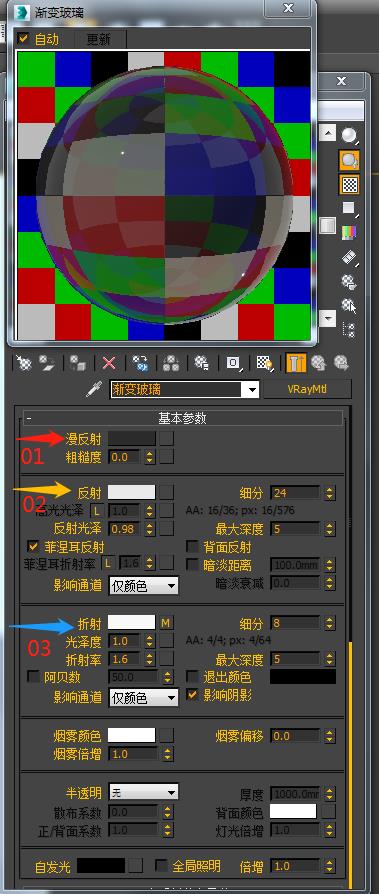
Task: Toggle the checkered background icon
Action: tap(349, 184)
